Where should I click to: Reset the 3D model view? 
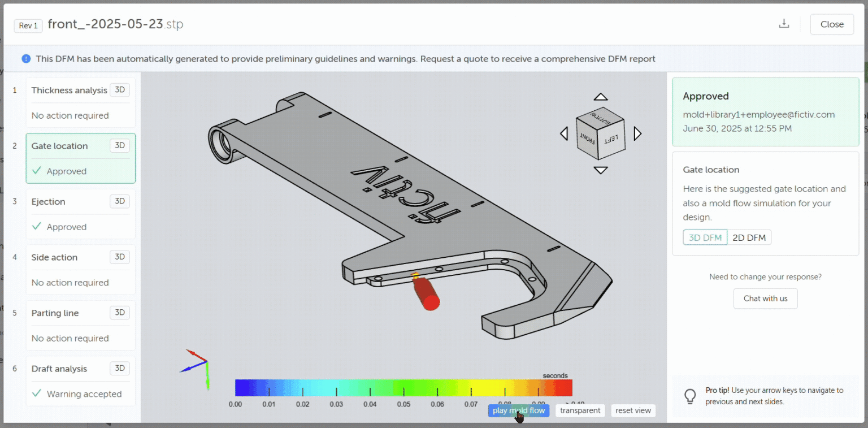point(633,410)
